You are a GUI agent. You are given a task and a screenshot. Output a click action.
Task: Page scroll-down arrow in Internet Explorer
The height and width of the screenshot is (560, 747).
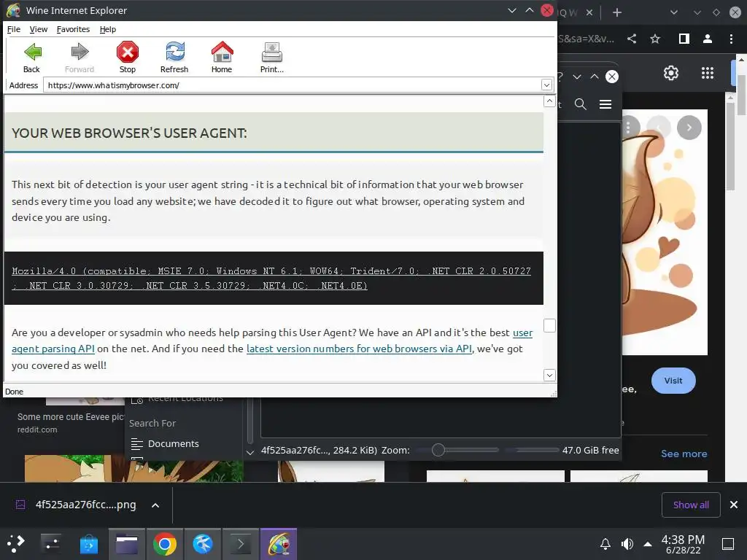click(x=549, y=375)
